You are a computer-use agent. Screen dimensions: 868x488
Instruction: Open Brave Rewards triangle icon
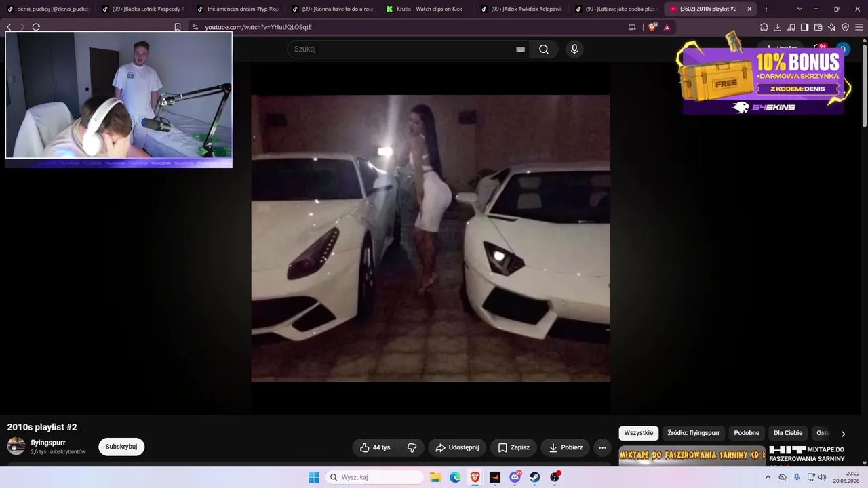tap(667, 27)
